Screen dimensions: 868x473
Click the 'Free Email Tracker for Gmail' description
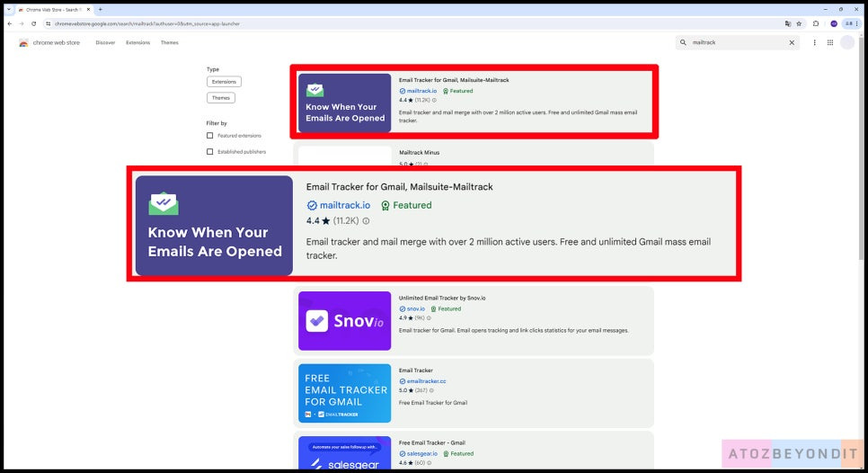(433, 403)
